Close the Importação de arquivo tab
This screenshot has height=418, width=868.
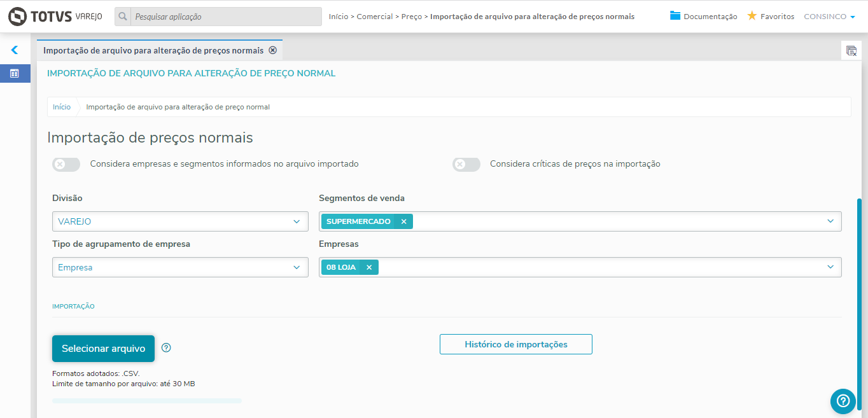point(273,50)
